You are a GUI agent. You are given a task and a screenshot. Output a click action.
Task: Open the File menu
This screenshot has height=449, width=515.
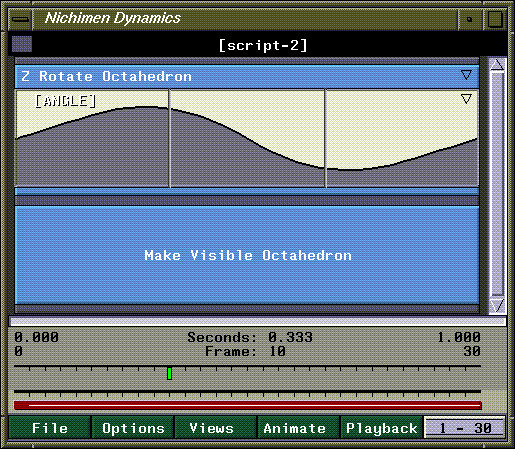click(x=50, y=428)
